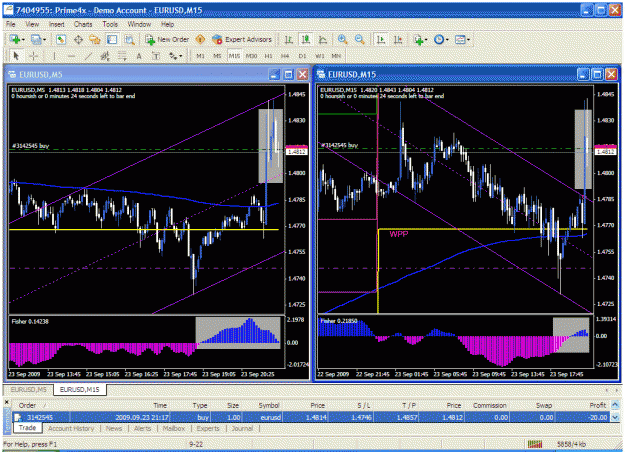Launch the MetaEditor from toolbar
Screen dimensions: 625x452
click(x=200, y=39)
